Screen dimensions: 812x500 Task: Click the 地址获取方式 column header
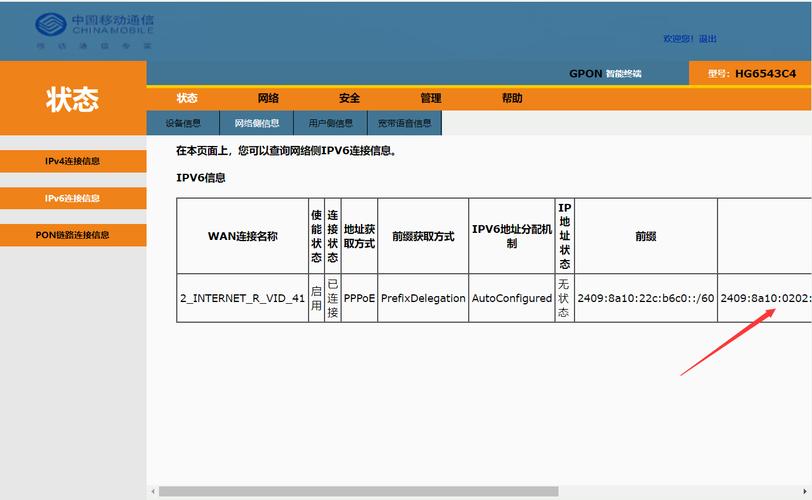359,236
